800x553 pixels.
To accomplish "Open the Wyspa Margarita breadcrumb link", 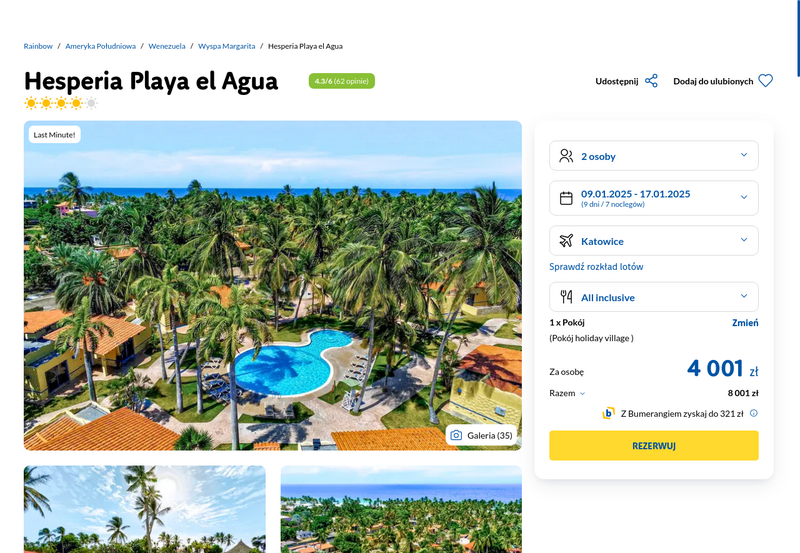I will (227, 46).
